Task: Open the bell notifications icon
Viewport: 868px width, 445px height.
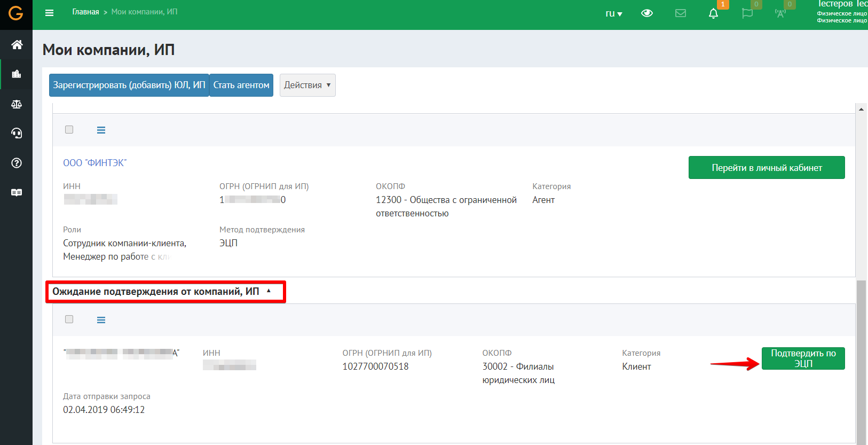Action: 713,13
